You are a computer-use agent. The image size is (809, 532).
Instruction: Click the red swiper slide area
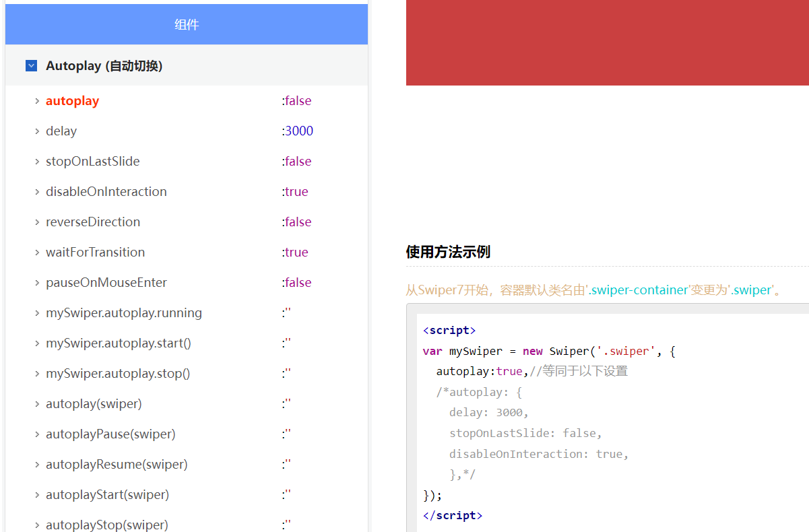606,42
